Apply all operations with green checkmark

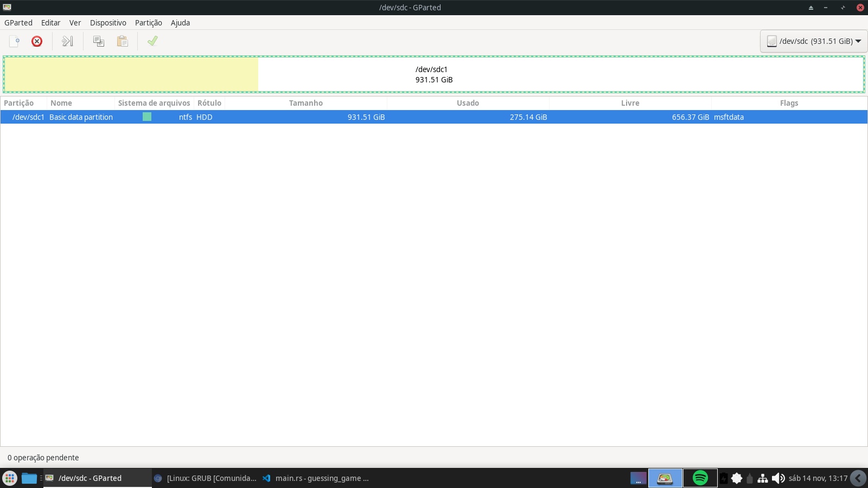coord(152,41)
